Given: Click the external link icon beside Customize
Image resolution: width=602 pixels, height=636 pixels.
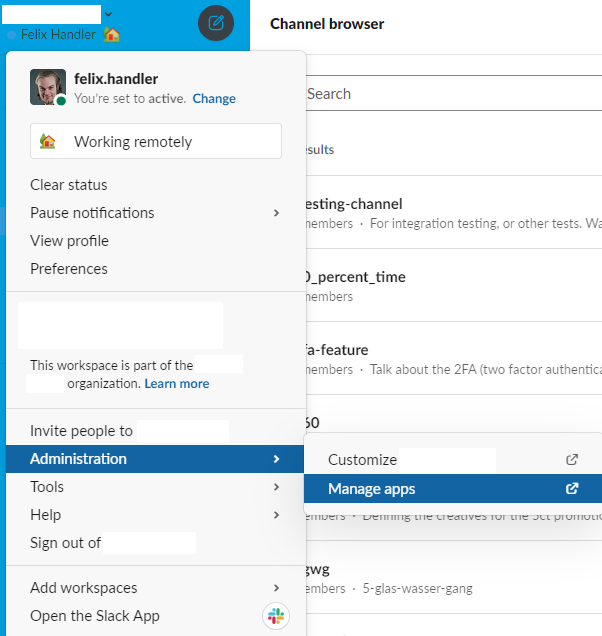Looking at the screenshot, I should pyautogui.click(x=572, y=460).
